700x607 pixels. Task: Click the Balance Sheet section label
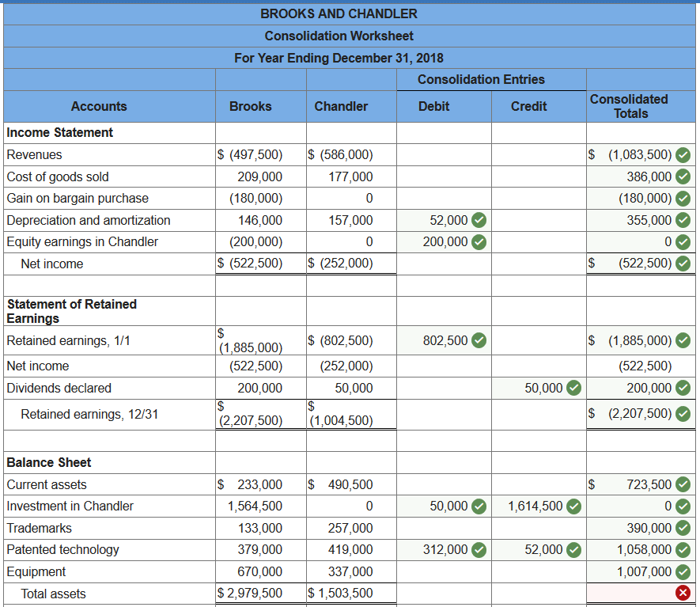point(49,463)
